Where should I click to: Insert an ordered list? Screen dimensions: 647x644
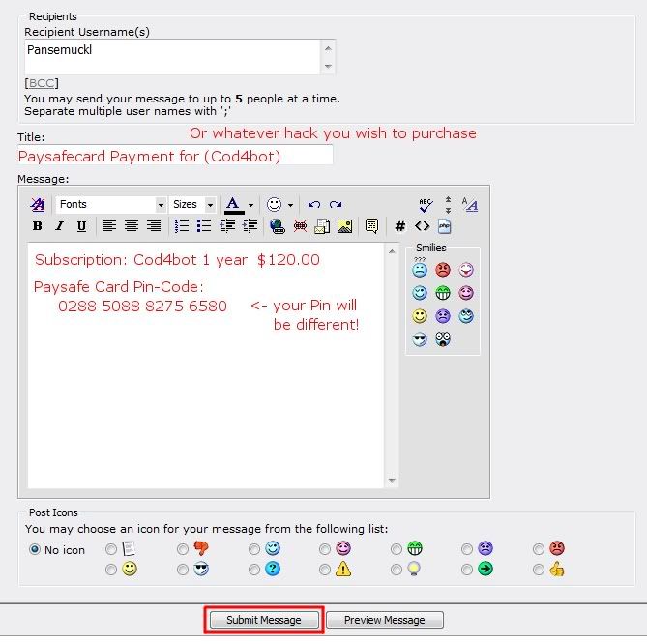182,226
